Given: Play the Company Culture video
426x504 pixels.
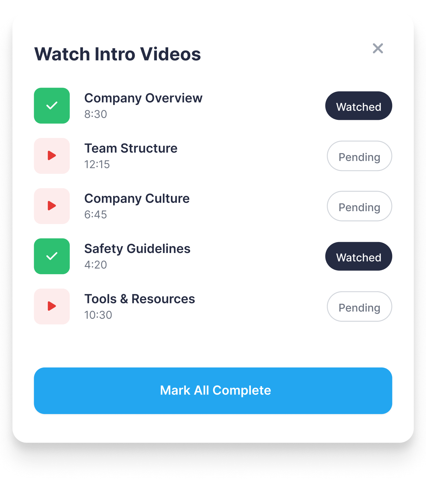Looking at the screenshot, I should point(52,206).
